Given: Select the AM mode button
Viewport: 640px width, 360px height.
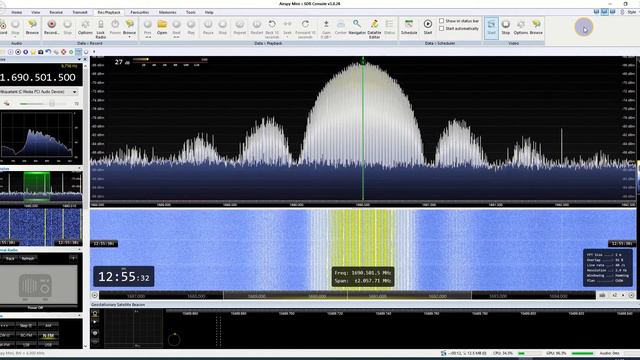Looking at the screenshot, I should pyautogui.click(x=48, y=325).
